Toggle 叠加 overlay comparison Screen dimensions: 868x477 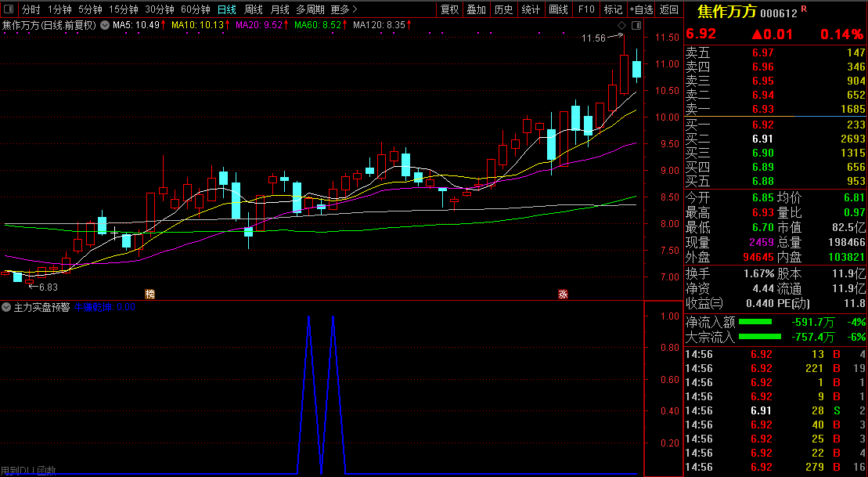pos(476,9)
